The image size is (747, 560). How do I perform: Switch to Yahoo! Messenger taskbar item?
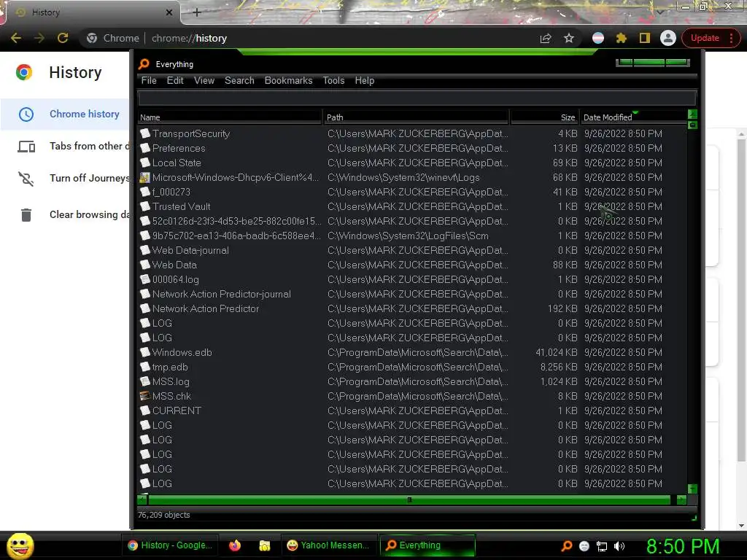[x=328, y=545]
